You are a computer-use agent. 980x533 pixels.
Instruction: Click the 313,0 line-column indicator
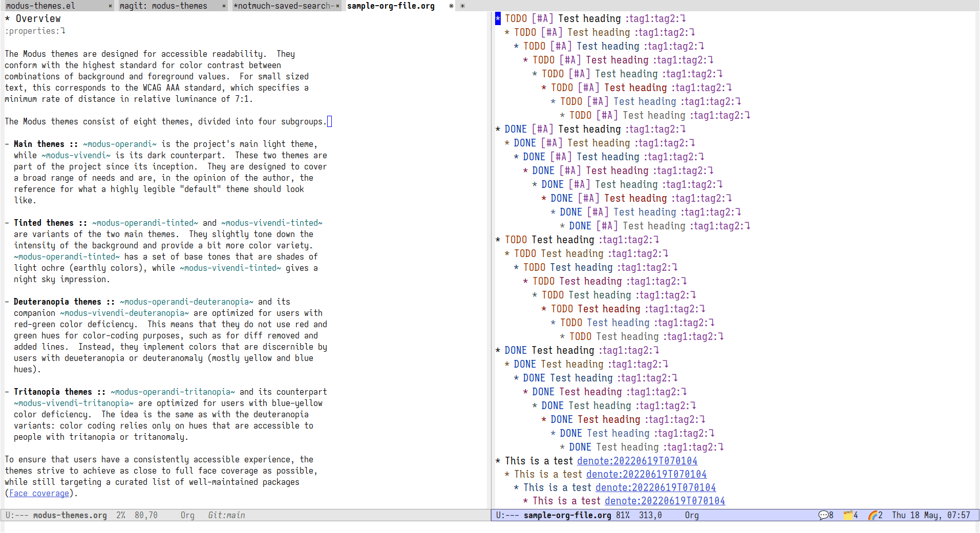(x=650, y=515)
